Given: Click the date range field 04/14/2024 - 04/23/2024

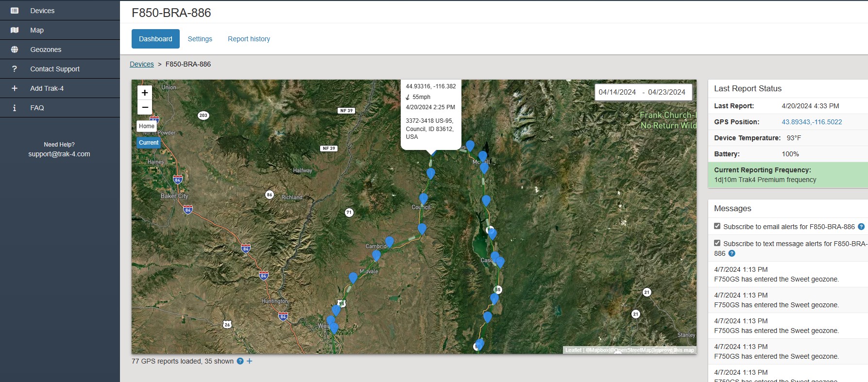Looking at the screenshot, I should click(643, 92).
